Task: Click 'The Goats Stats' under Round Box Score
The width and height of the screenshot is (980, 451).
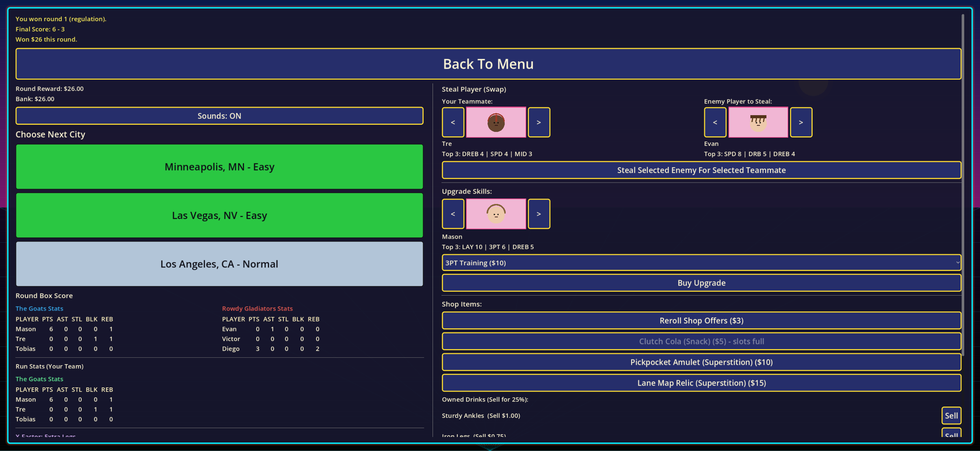Action: tap(39, 309)
